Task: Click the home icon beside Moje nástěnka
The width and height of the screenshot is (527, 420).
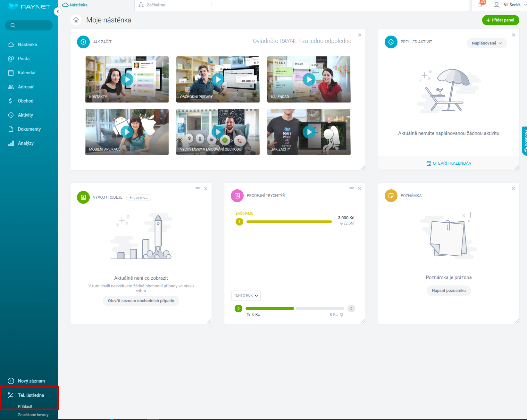Action: pos(76,20)
